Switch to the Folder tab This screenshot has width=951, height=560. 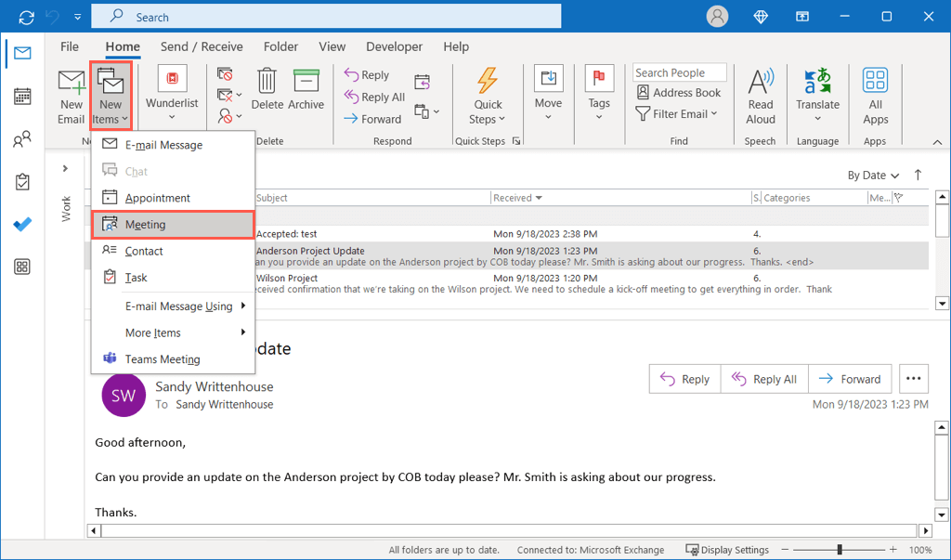(x=280, y=46)
